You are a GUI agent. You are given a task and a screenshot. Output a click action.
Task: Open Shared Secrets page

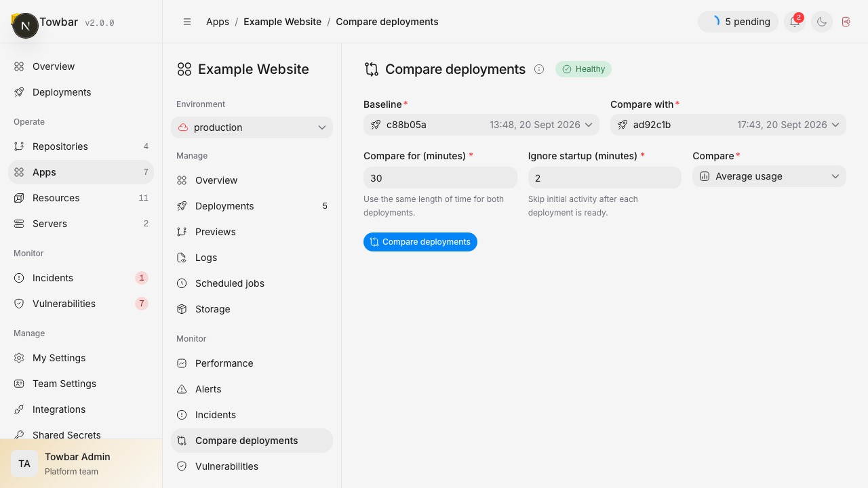coord(81,432)
